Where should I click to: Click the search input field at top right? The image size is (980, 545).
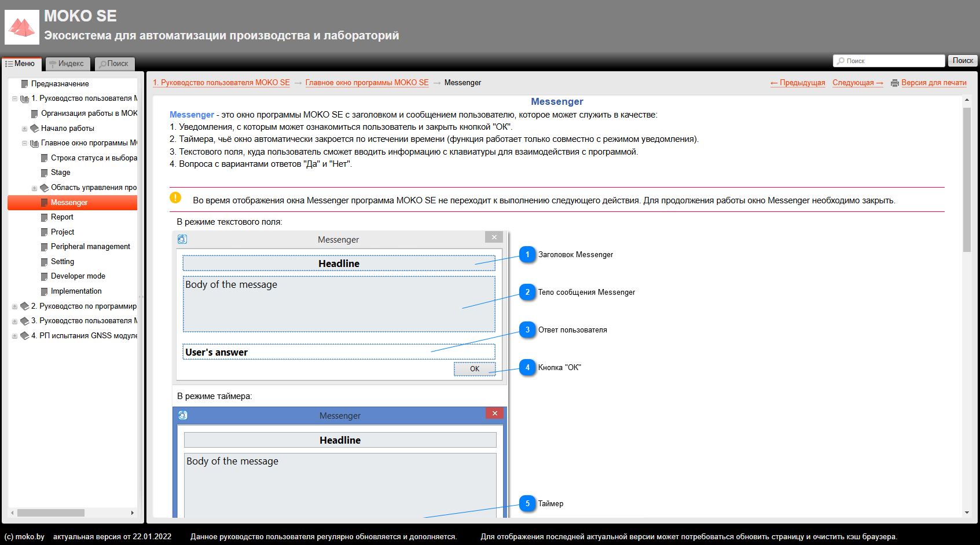pyautogui.click(x=889, y=61)
